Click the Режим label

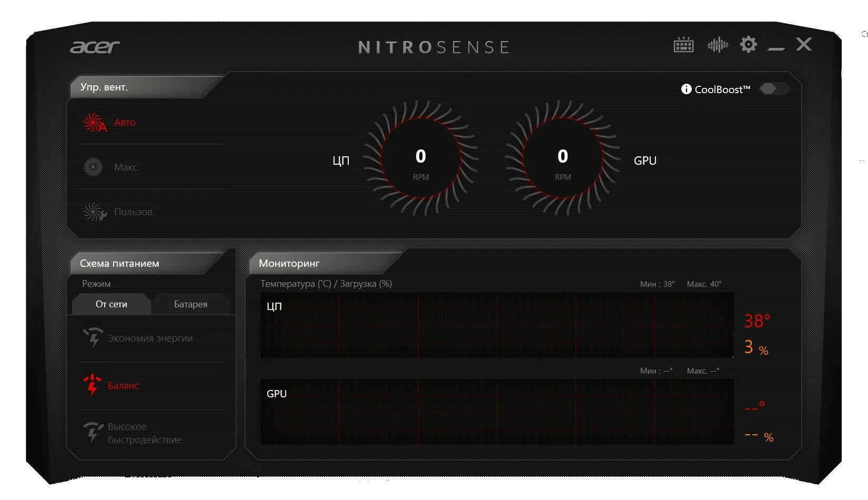[96, 284]
